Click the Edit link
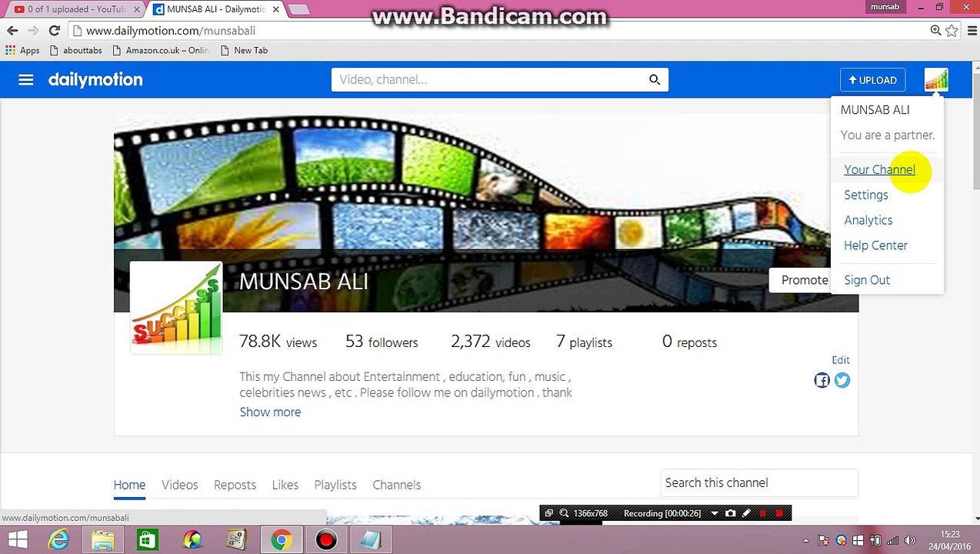This screenshot has width=980, height=554. coord(840,360)
